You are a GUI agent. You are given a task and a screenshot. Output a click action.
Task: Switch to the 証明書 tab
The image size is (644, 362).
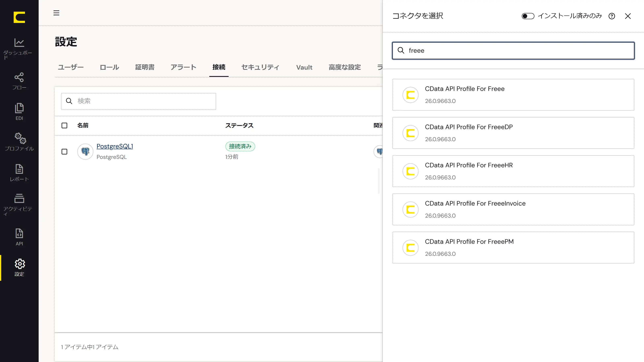pyautogui.click(x=145, y=67)
